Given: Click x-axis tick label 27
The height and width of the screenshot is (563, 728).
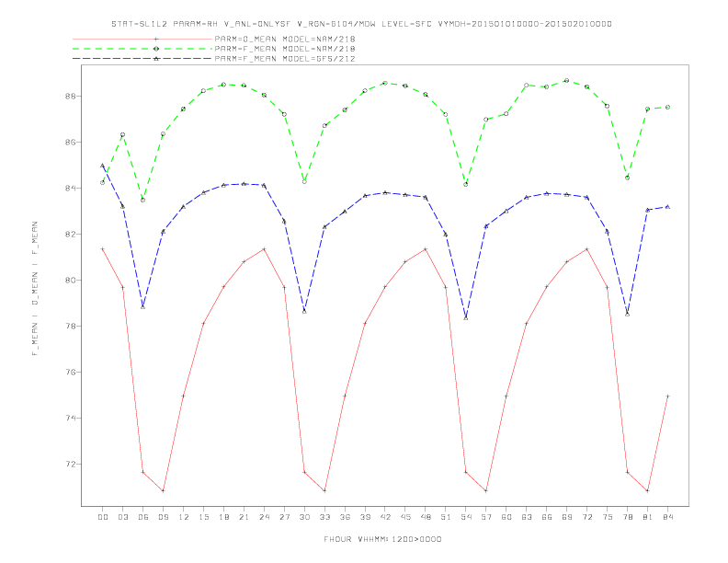Looking at the screenshot, I should 284,517.
